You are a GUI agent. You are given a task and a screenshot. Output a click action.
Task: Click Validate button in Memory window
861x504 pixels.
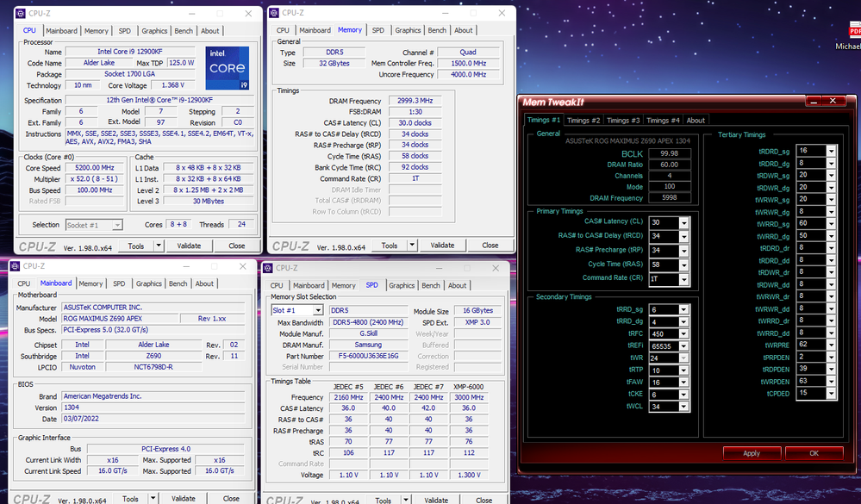(x=442, y=245)
